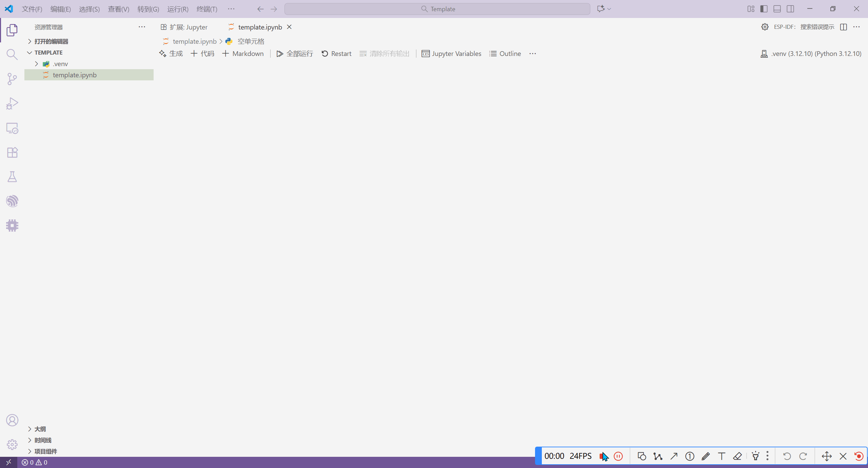Image resolution: width=868 pixels, height=468 pixels.
Task: Open the Testing flask view
Action: pos(12,177)
